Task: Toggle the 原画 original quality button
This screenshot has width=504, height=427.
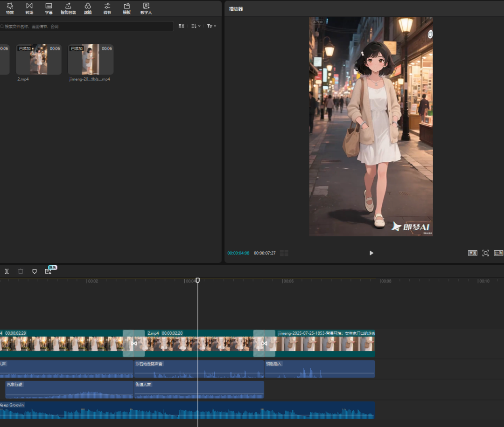Action: coord(472,253)
